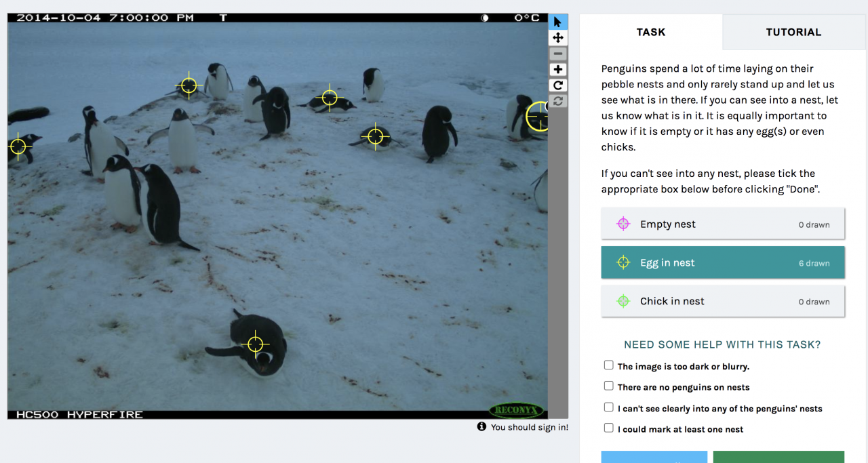Viewport: 868px width, 463px height.
Task: Select the yellow mark at the photo's left edge
Action: click(x=18, y=146)
